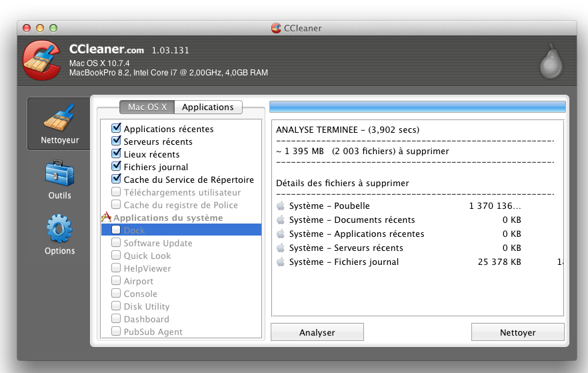588x373 pixels.
Task: Click the CCleaner logo in header
Action: [43, 61]
